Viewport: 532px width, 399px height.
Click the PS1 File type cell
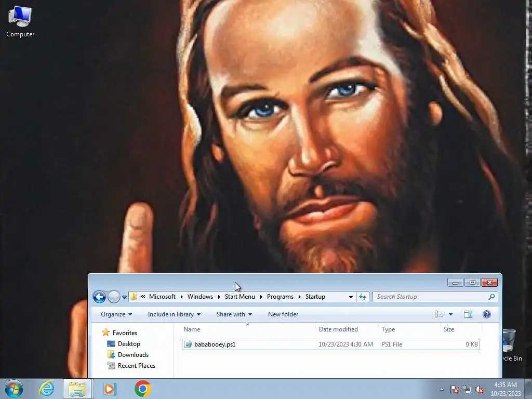(x=392, y=344)
